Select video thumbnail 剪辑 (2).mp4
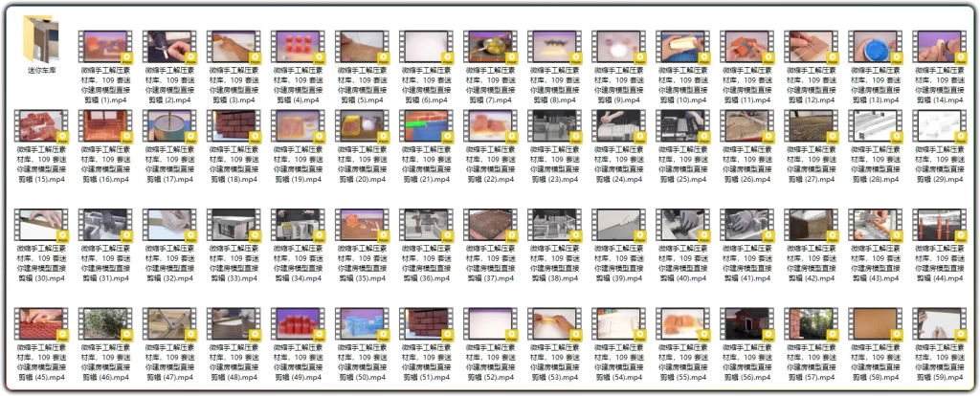The image size is (980, 396). [x=169, y=47]
